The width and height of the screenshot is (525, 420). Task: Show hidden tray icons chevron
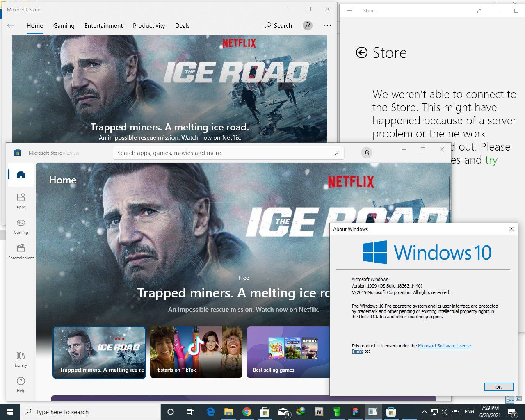tap(424, 412)
